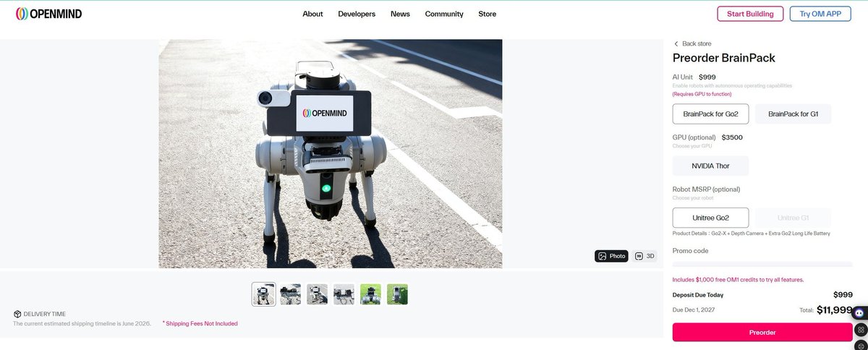This screenshot has height=350, width=868.
Task: Click the Try OM APP button
Action: coord(820,14)
